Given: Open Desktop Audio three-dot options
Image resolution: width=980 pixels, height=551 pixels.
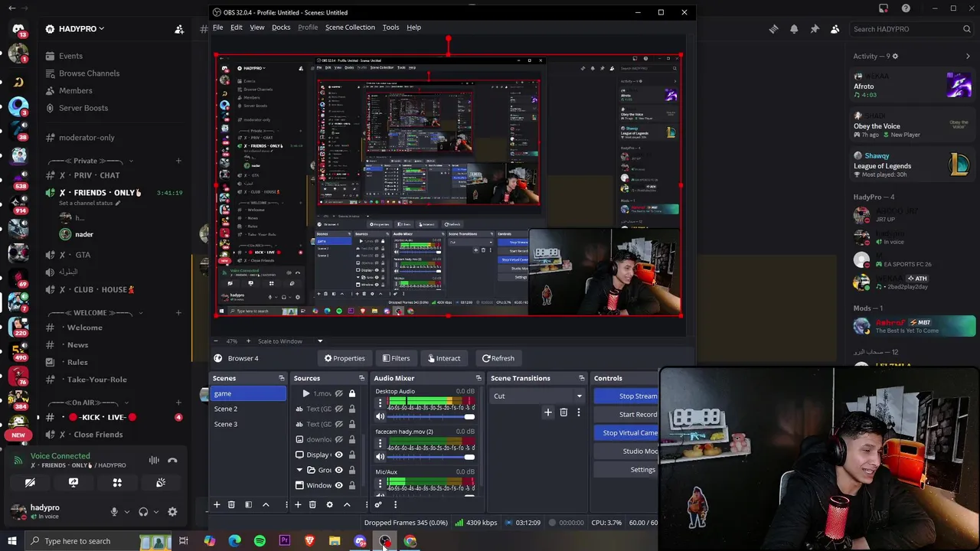Looking at the screenshot, I should point(381,403).
